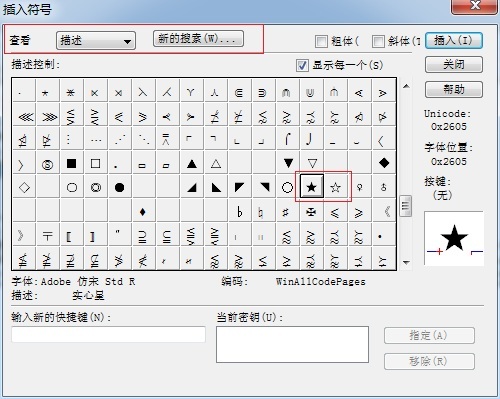Image resolution: width=500 pixels, height=399 pixels.
Task: Click the 指定(A) assign button
Action: click(429, 335)
